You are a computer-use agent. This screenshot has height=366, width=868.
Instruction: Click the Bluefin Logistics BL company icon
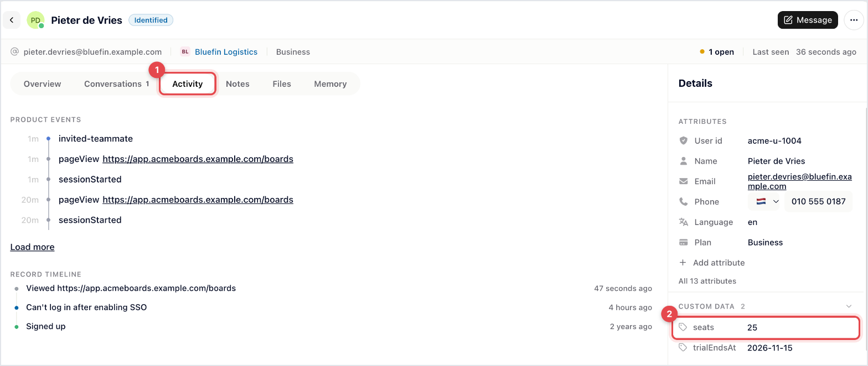point(185,52)
